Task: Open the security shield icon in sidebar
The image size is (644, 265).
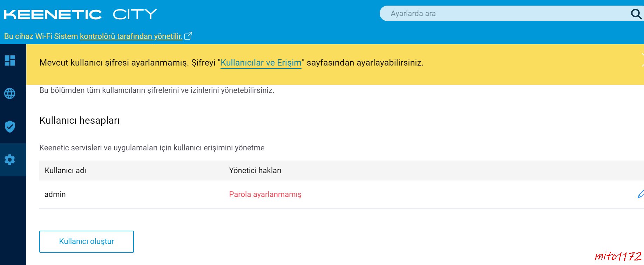Action: (x=10, y=127)
